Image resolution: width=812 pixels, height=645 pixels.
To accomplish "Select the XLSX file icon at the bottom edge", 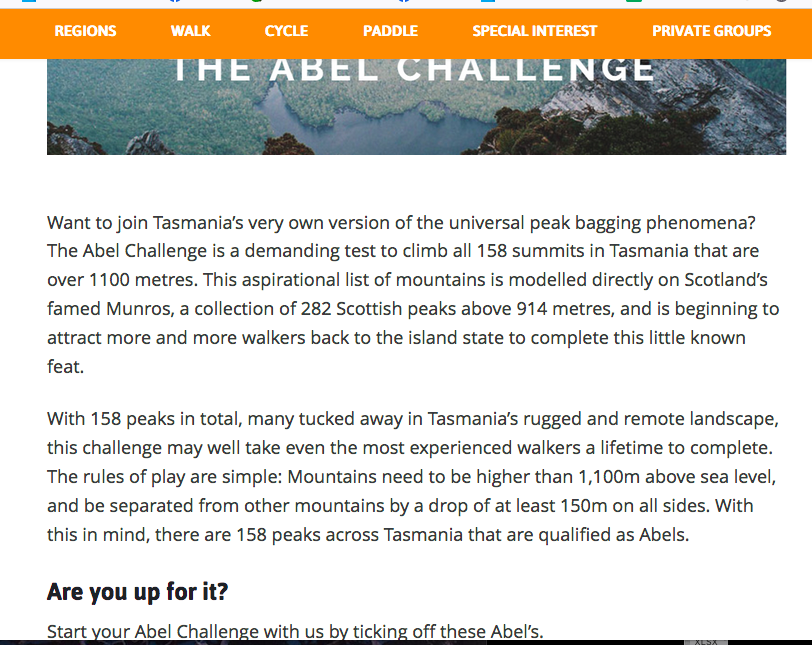I will click(706, 642).
